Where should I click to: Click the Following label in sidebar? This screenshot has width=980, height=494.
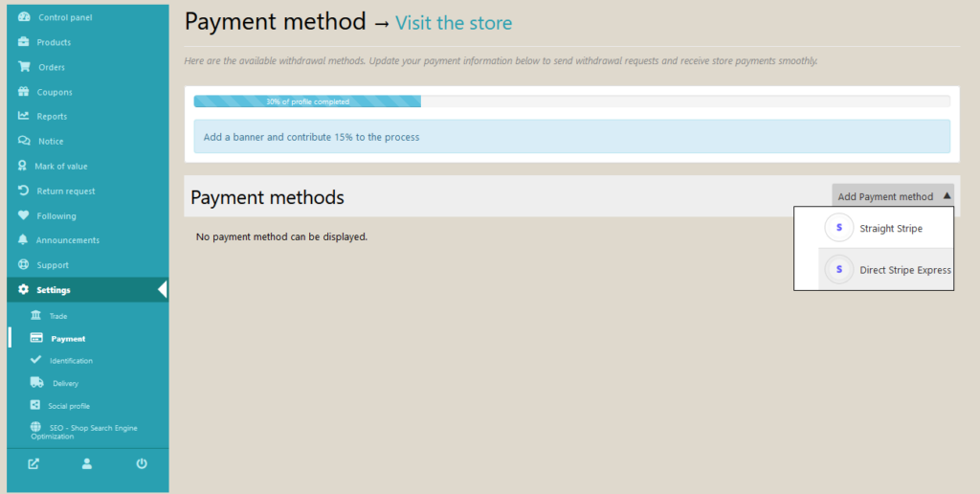56,215
